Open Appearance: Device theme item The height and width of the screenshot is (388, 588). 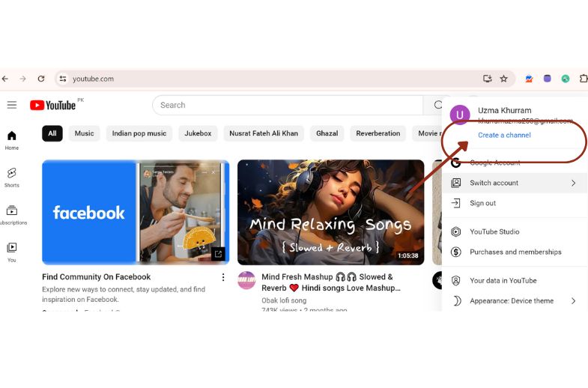[515, 300]
